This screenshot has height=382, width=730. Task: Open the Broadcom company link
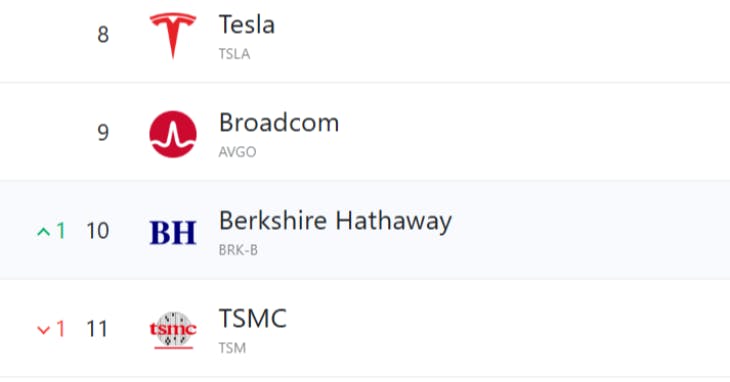(x=279, y=123)
